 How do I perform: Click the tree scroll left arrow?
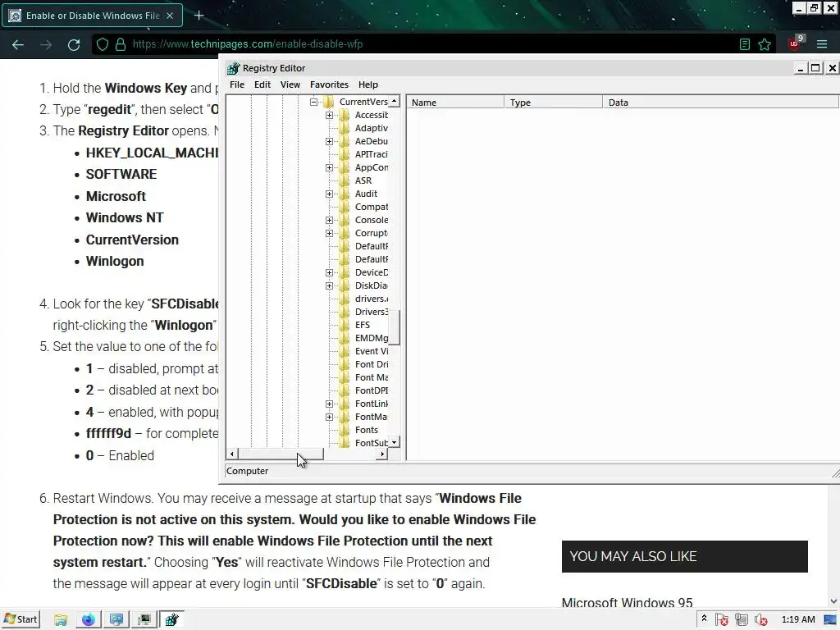pos(232,454)
